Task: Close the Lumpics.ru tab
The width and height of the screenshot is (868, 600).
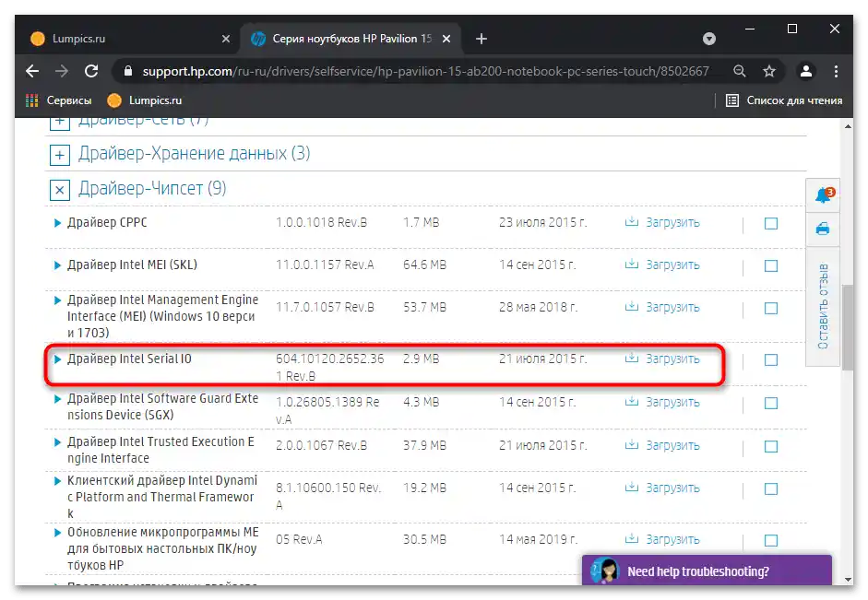Action: point(226,39)
